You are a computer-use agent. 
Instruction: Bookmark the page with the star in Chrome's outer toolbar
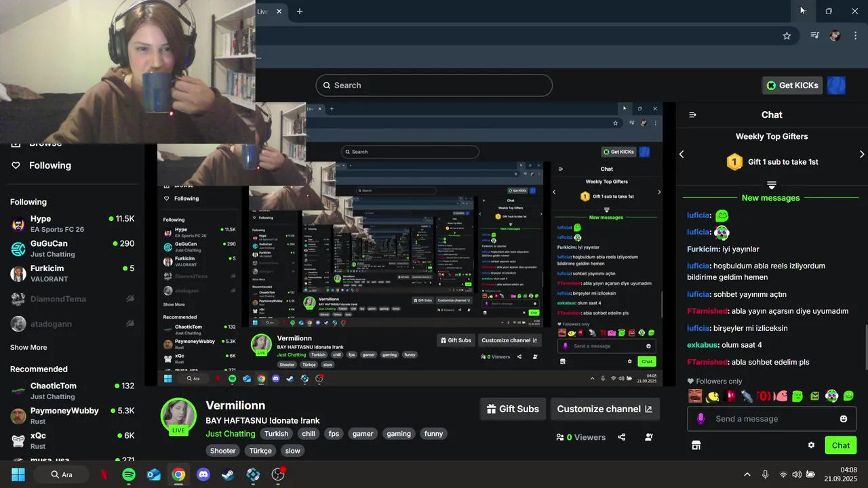[787, 36]
